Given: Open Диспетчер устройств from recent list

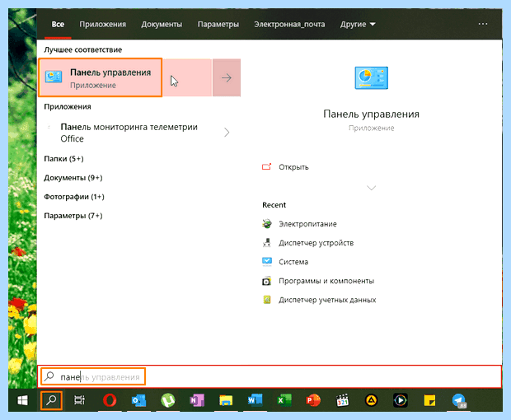Looking at the screenshot, I should click(316, 243).
